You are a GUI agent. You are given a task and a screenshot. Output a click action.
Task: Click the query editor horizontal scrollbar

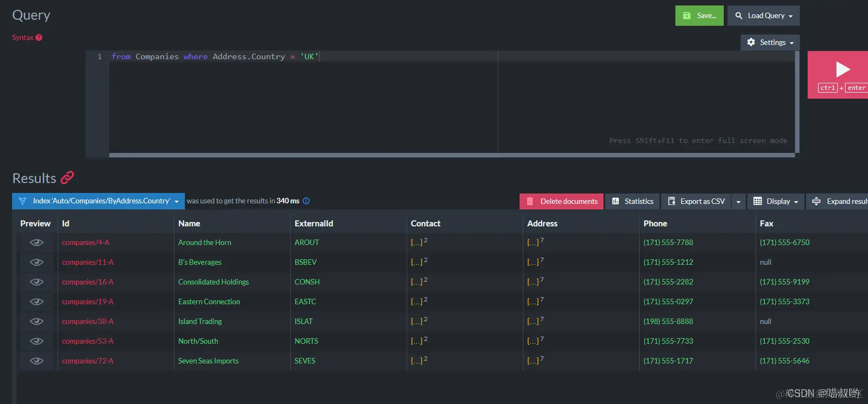[452, 155]
